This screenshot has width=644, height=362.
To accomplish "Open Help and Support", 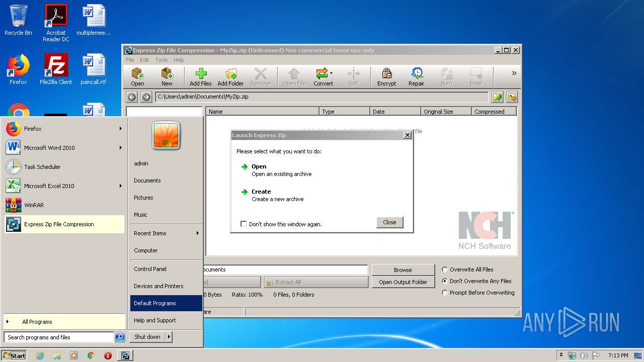I will coord(166,320).
